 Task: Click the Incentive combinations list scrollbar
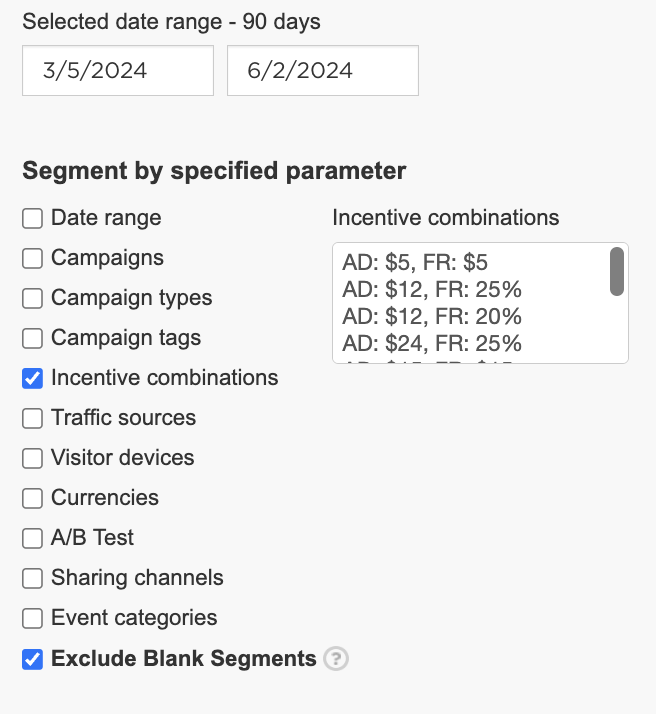617,271
